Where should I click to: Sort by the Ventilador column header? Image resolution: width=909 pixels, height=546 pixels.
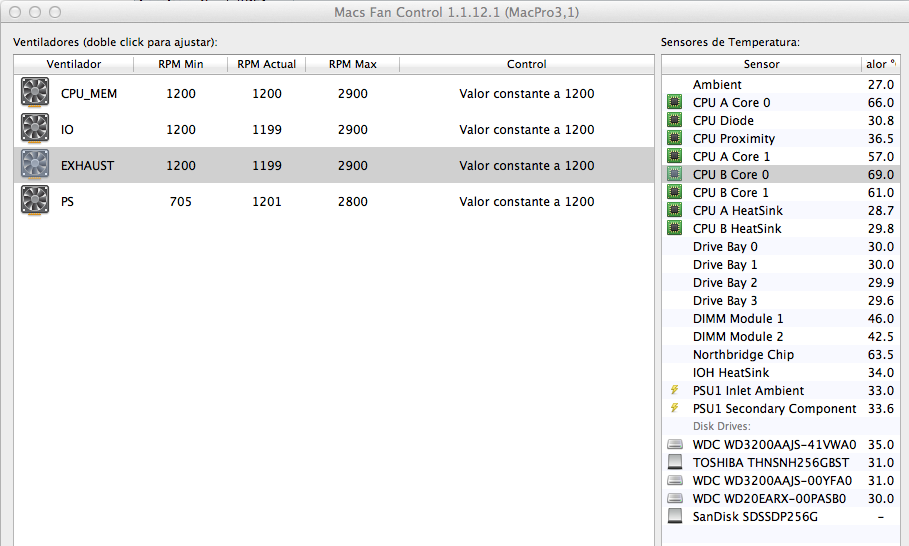click(x=74, y=64)
